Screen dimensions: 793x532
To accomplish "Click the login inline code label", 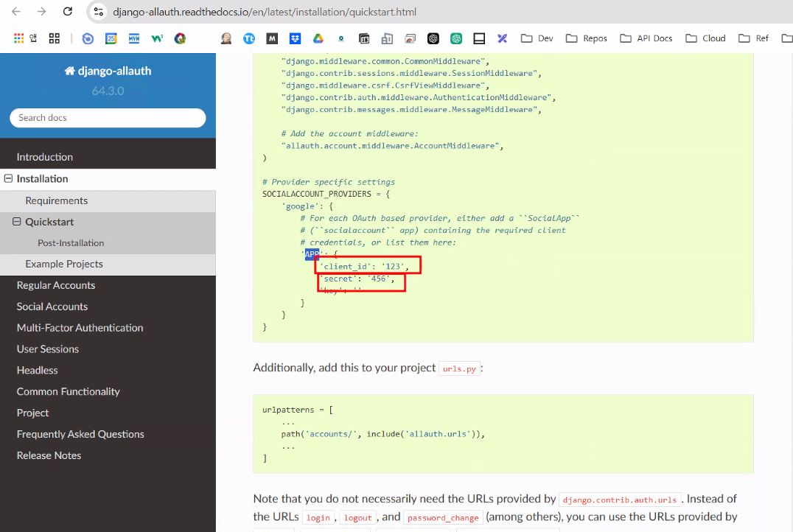I will pos(318,517).
